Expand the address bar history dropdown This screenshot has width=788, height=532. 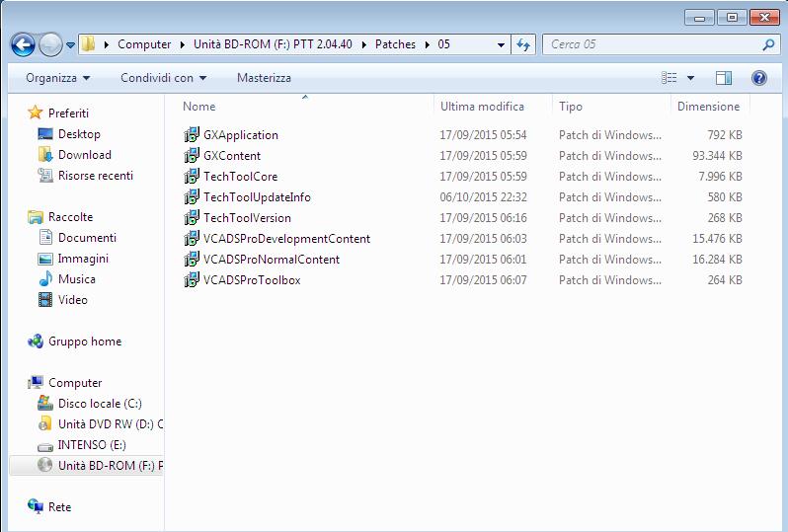pyautogui.click(x=501, y=44)
